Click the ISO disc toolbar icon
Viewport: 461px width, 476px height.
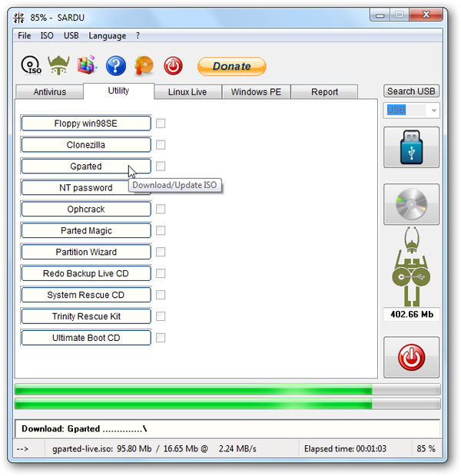point(31,65)
